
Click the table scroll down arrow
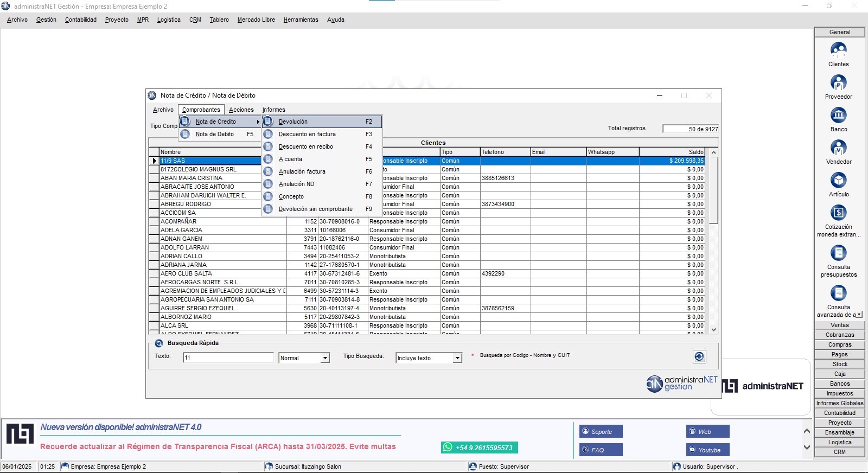(714, 329)
